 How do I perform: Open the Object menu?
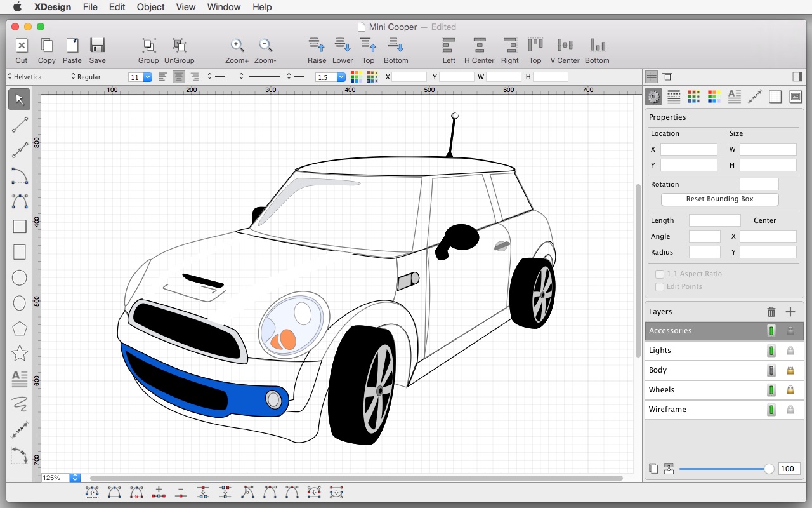[150, 7]
